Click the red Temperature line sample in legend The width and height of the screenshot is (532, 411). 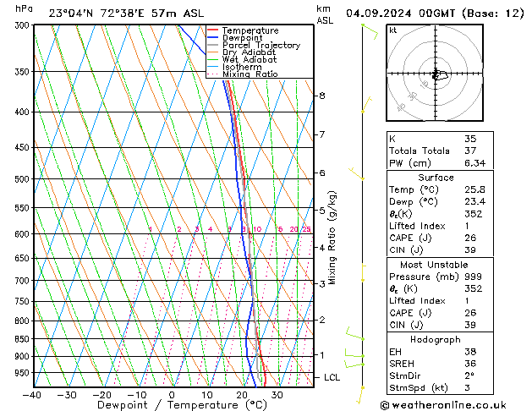point(212,30)
